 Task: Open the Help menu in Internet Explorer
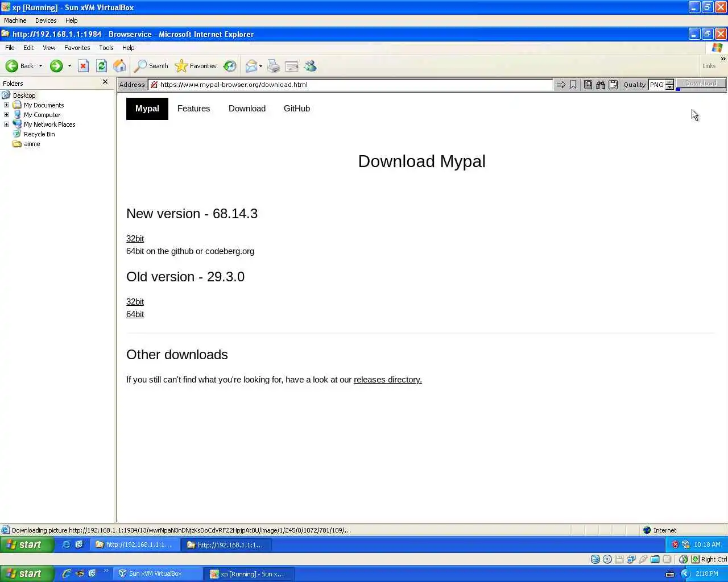pos(129,48)
